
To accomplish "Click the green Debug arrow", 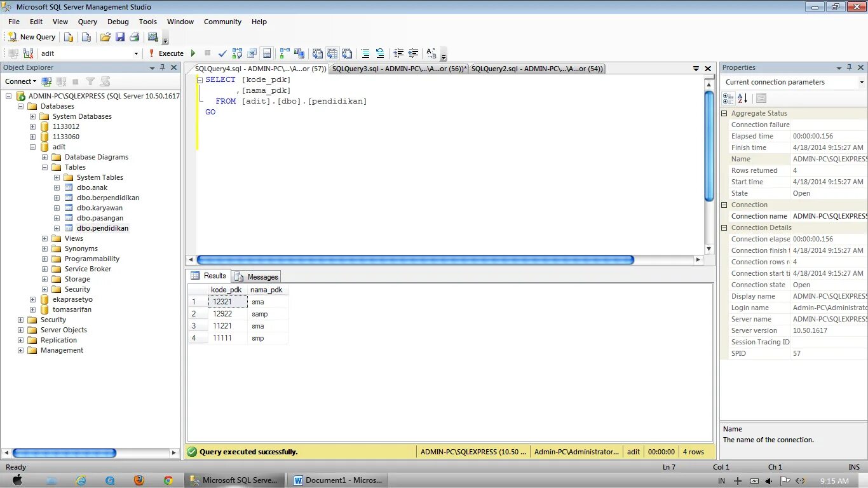I will [193, 53].
